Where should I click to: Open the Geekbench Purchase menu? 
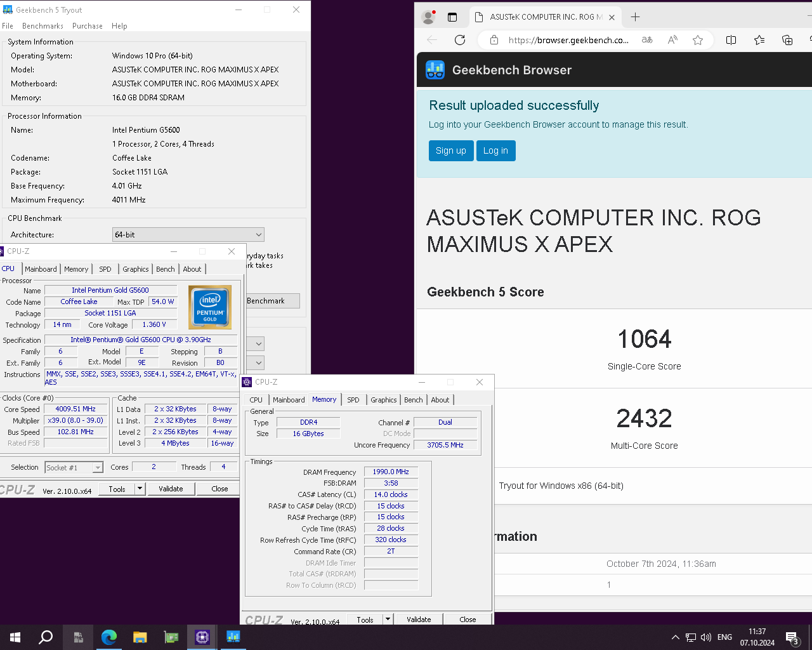tap(88, 26)
